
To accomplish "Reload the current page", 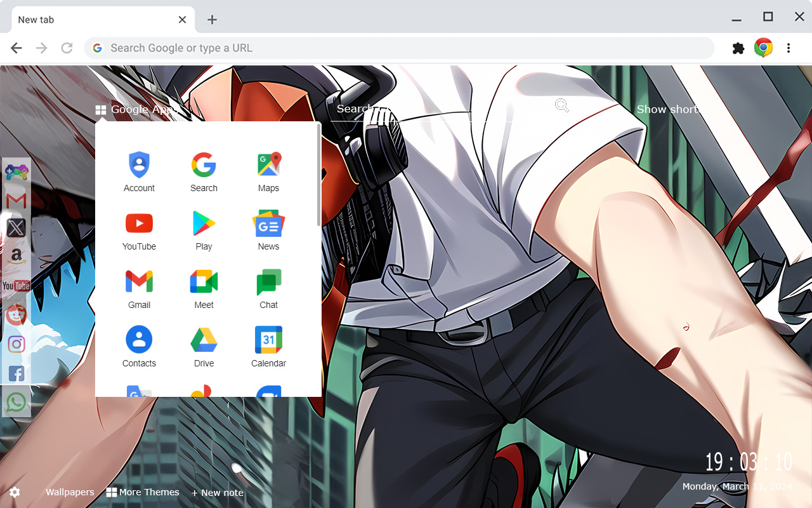I will [67, 48].
